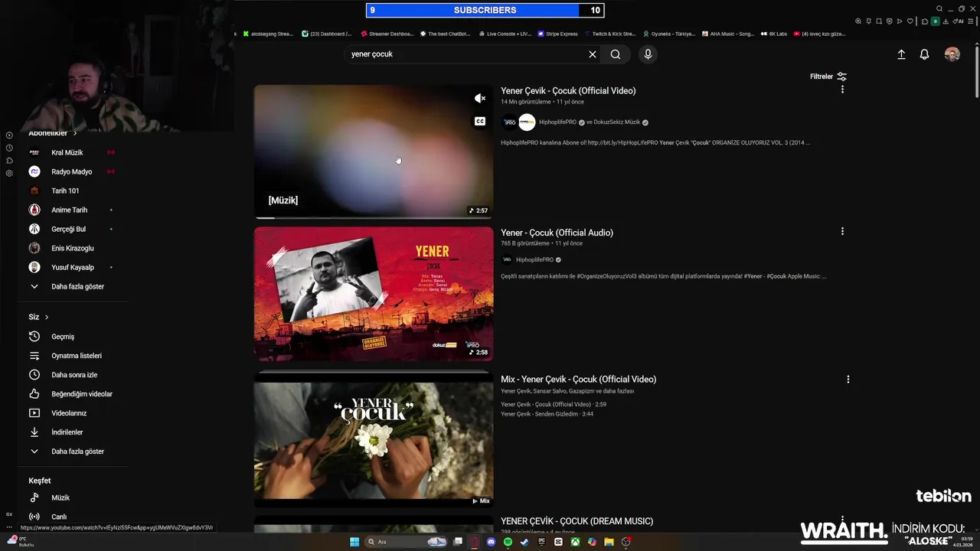980x551 pixels.
Task: Open the upload/create icon in the header
Action: (901, 54)
